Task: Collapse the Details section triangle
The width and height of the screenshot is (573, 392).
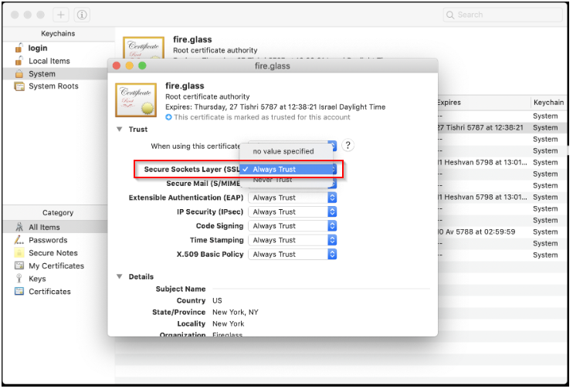Action: pyautogui.click(x=120, y=276)
